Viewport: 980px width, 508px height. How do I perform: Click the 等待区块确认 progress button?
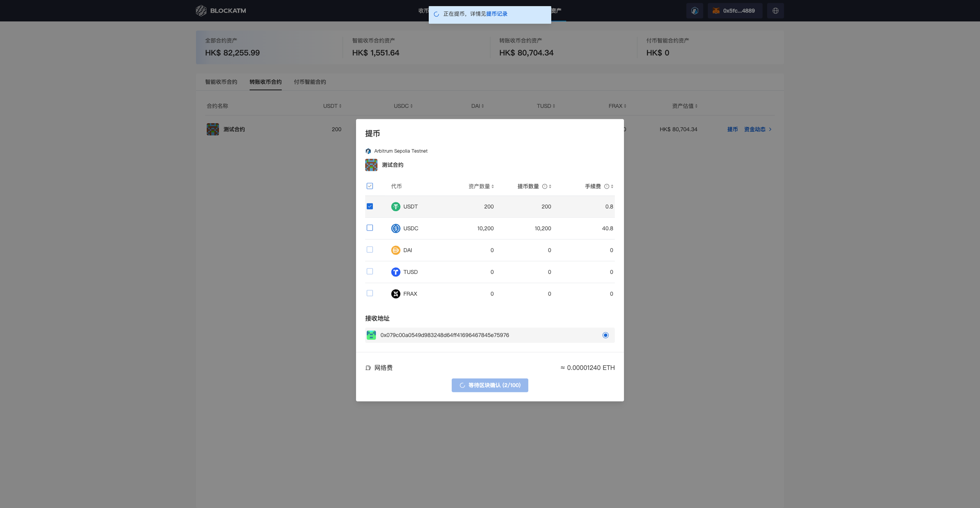[x=490, y=385]
